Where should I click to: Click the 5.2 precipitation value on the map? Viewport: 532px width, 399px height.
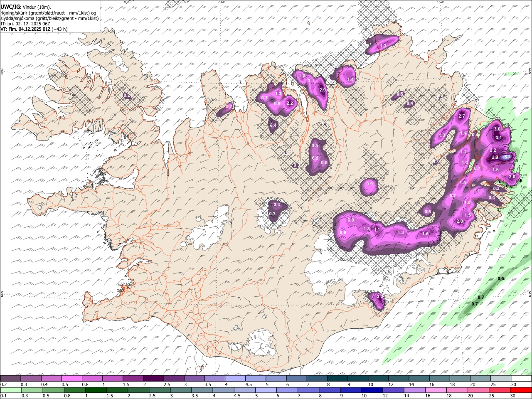click(x=507, y=157)
